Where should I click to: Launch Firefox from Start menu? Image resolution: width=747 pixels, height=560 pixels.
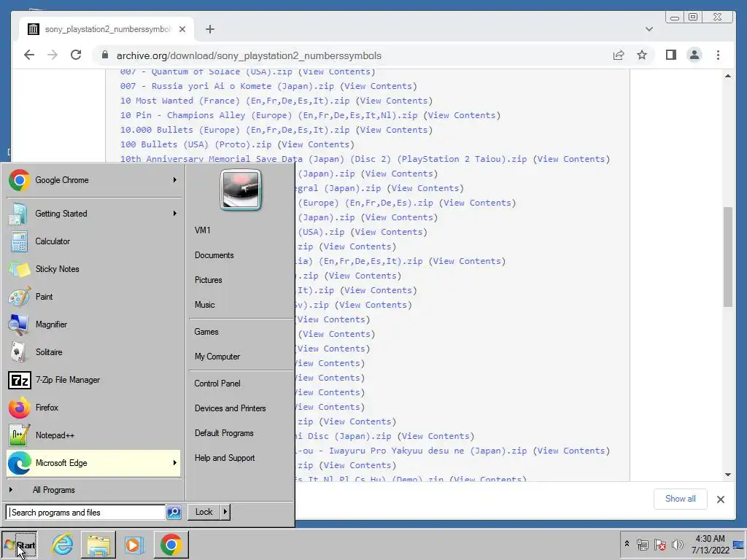(93, 408)
